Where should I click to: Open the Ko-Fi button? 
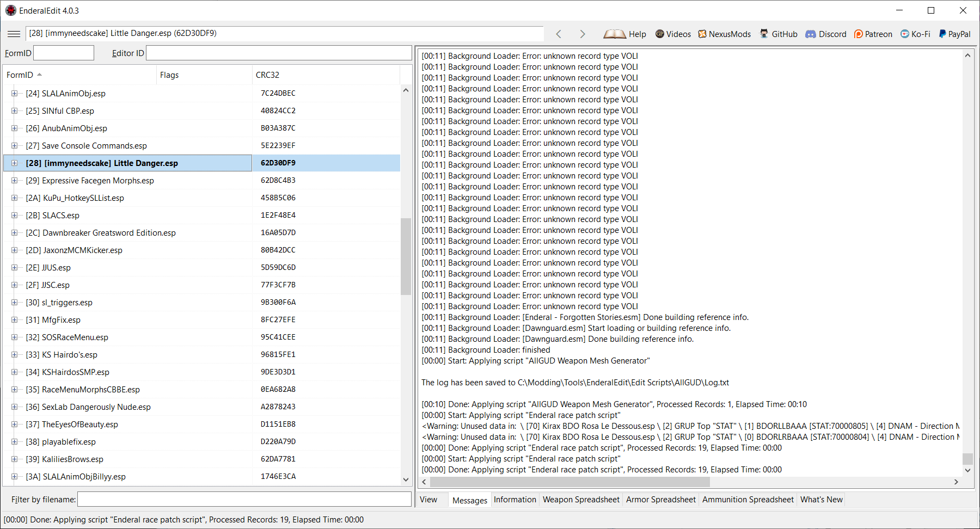(915, 34)
